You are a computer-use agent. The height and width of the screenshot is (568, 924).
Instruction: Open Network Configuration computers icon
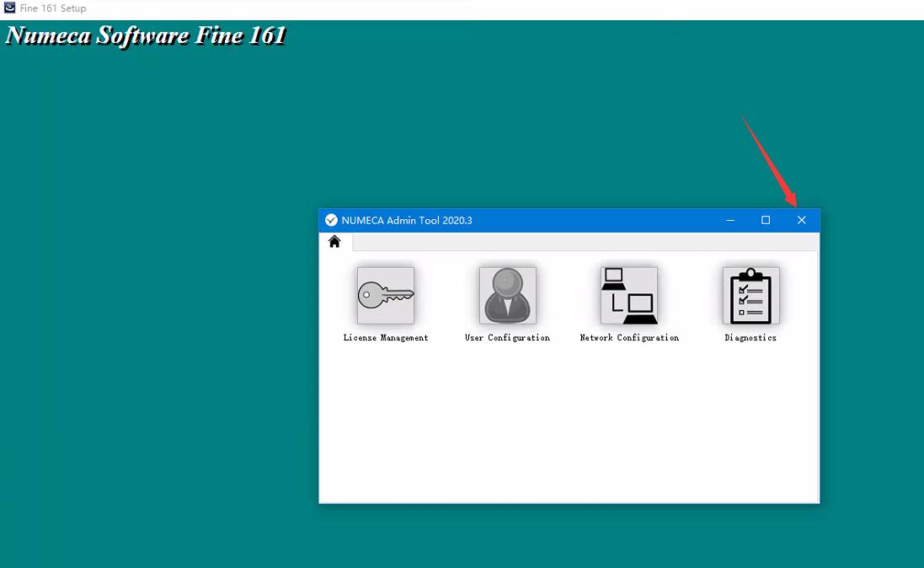[x=628, y=296]
